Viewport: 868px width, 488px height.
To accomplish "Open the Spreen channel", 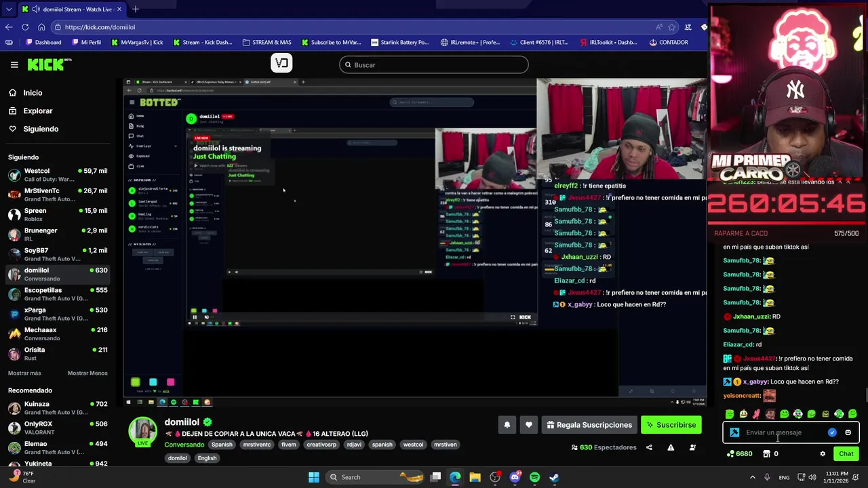I will point(58,214).
